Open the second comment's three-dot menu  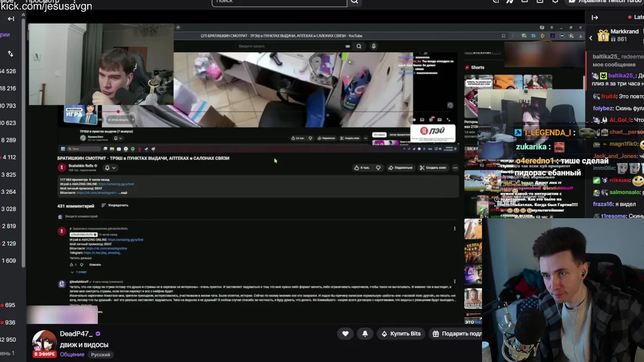455,282
